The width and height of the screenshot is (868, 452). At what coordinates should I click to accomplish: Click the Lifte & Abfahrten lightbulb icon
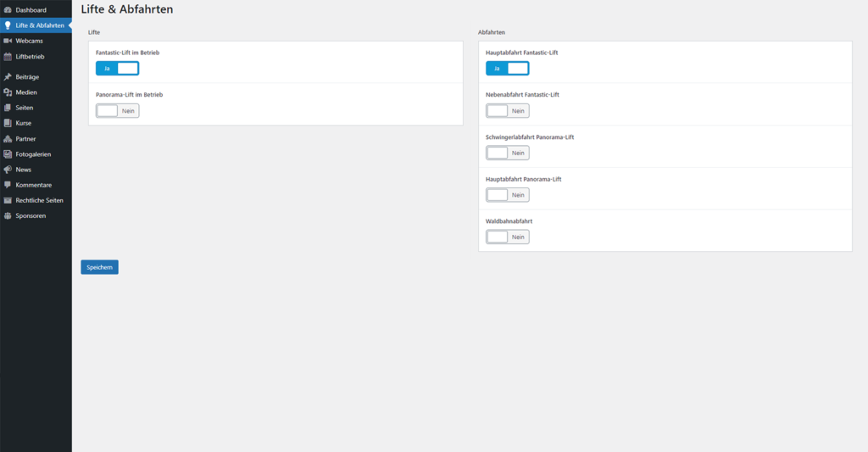[x=8, y=25]
